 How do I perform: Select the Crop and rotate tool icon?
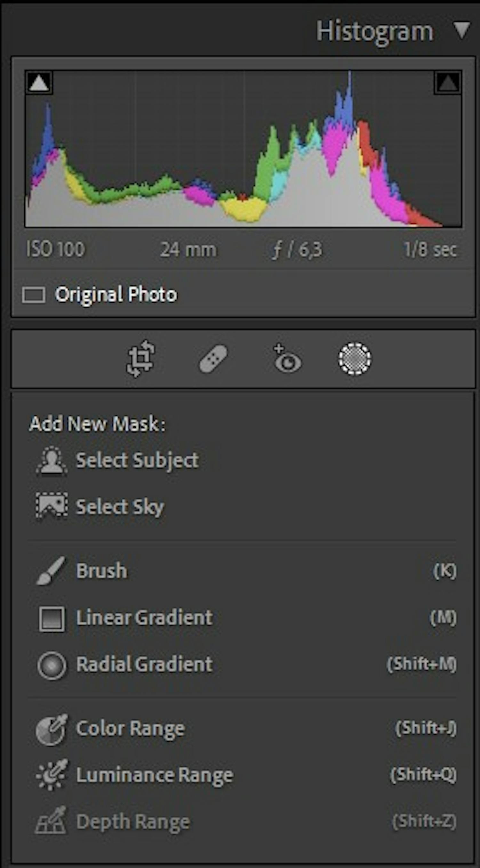141,359
